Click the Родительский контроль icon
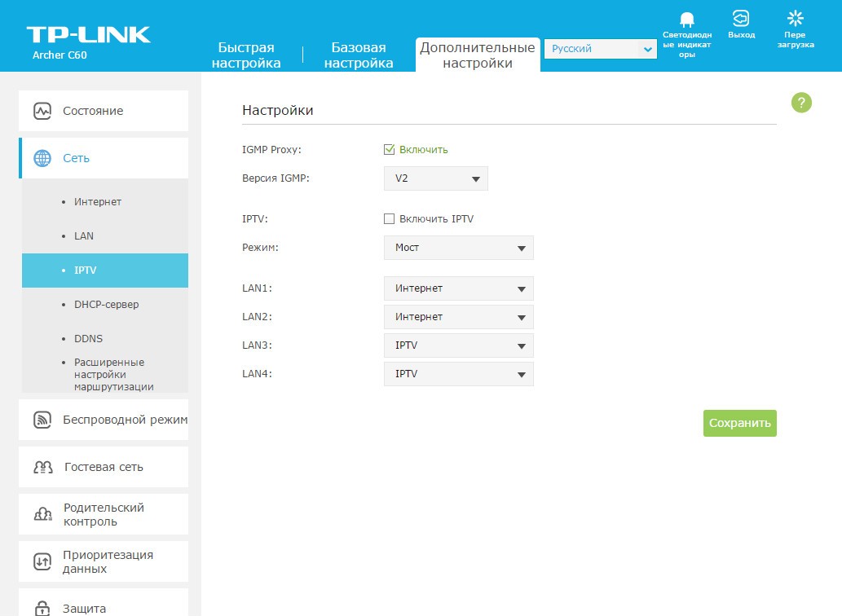 tap(42, 515)
